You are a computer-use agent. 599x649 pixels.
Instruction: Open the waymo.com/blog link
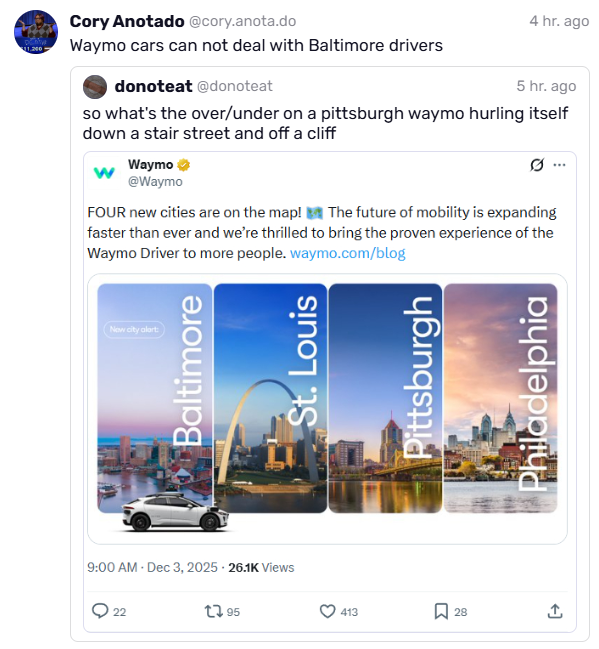347,253
